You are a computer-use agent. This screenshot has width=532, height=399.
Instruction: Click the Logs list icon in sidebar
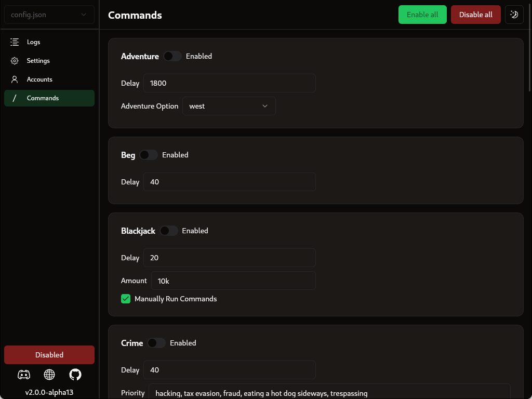[15, 42]
